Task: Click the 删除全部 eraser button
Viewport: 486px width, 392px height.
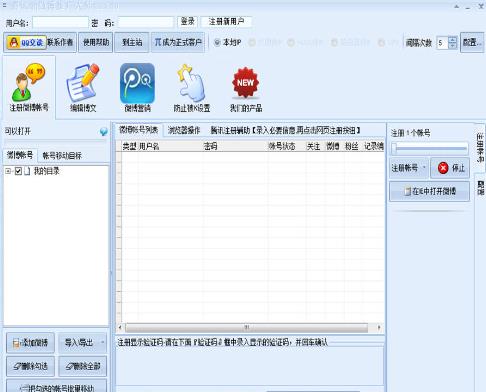Action: coord(83,366)
